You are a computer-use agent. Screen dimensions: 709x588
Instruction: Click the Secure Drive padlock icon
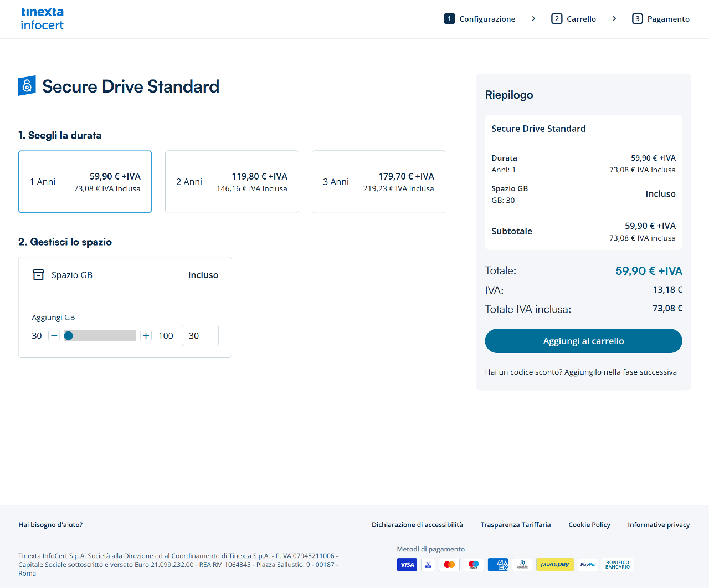[x=27, y=86]
